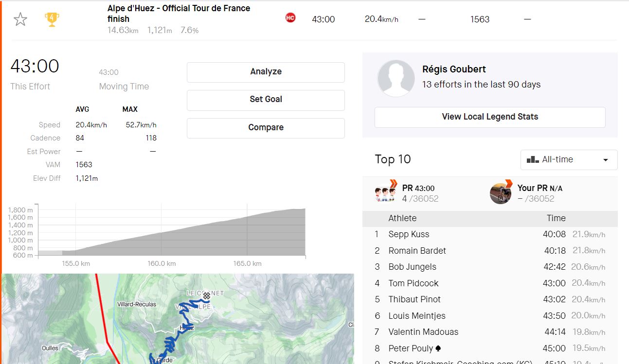Viewport: 629px width, 364px height.
Task: Click Peter Pouly's time 45:00
Action: pos(554,348)
